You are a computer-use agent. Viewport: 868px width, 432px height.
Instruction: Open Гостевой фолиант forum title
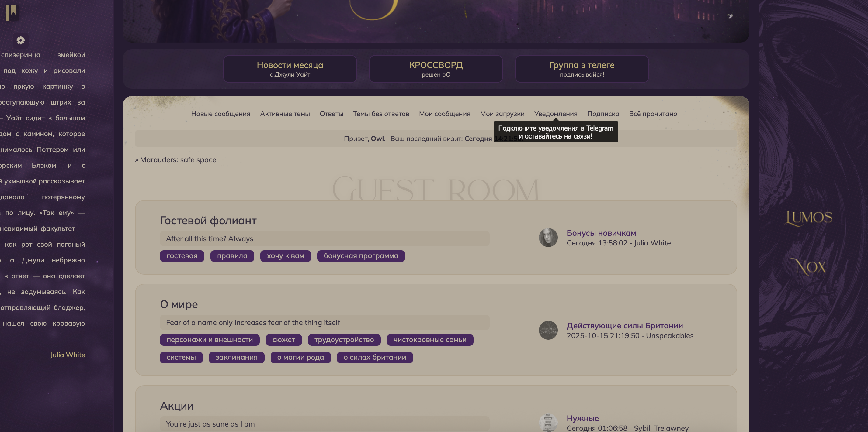point(208,221)
